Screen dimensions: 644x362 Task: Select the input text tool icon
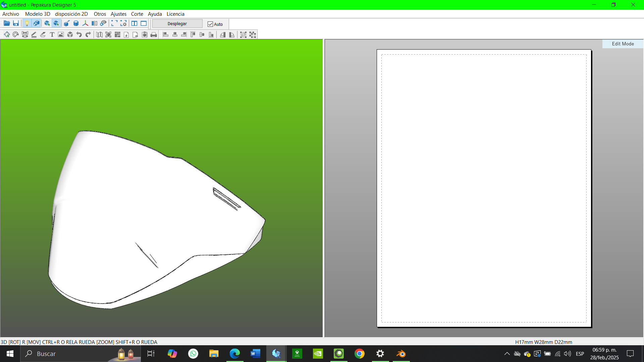52,35
